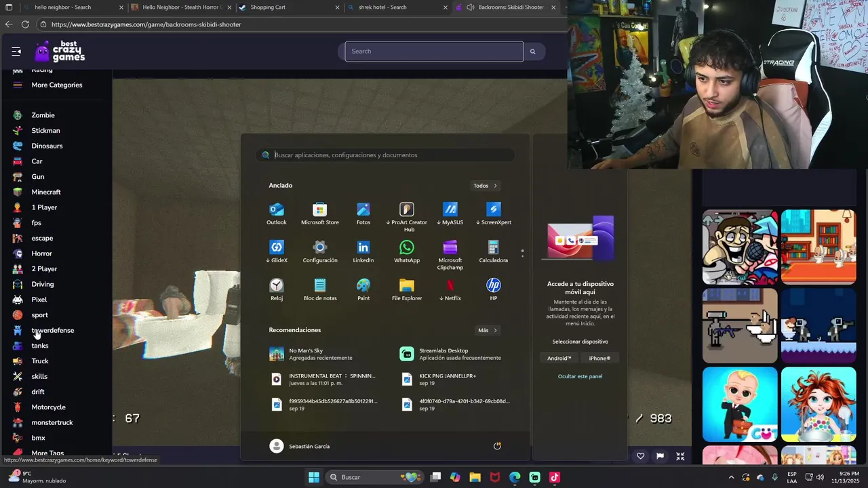The height and width of the screenshot is (488, 868).
Task: Refresh the browser page
Action: [x=25, y=24]
